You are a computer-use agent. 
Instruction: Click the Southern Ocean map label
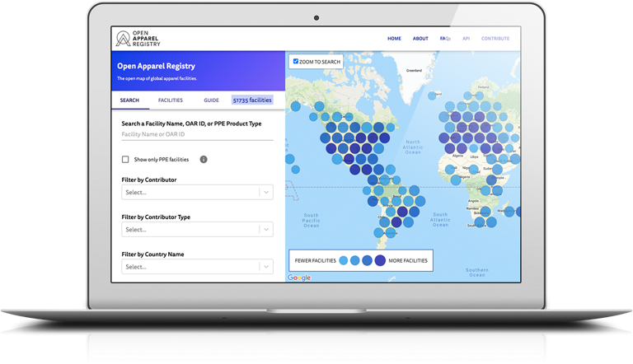pos(477,273)
